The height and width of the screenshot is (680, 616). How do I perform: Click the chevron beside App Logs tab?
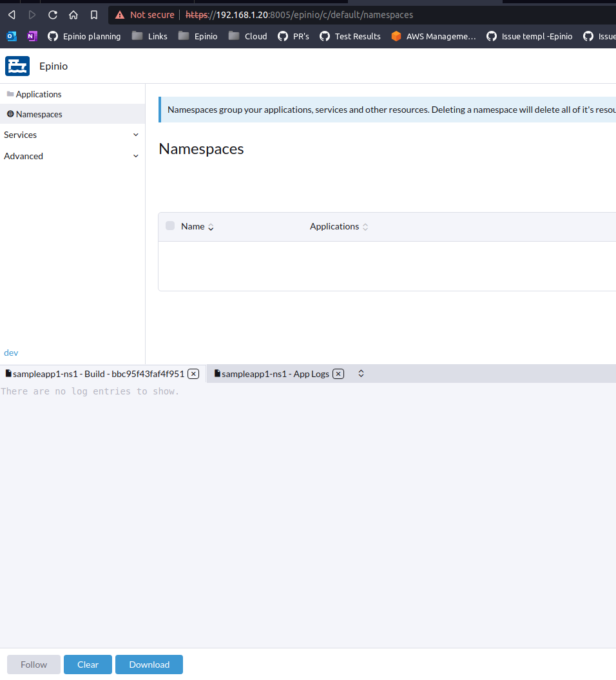pyautogui.click(x=361, y=373)
